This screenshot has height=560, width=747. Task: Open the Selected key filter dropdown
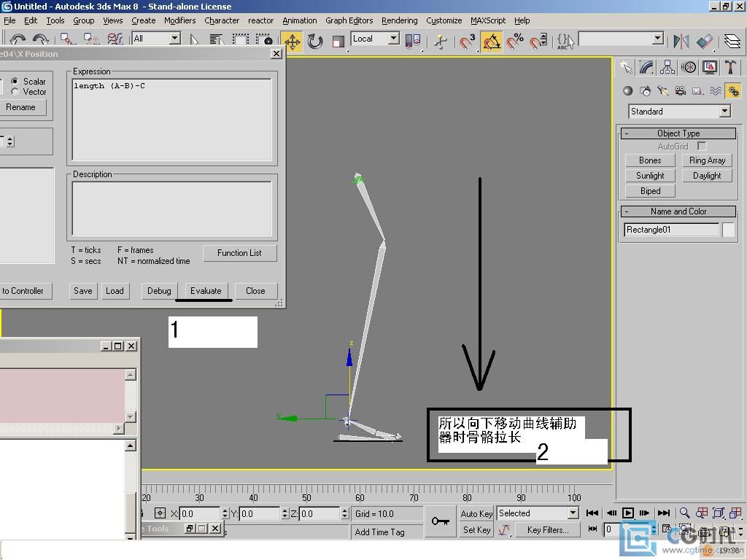click(x=573, y=513)
